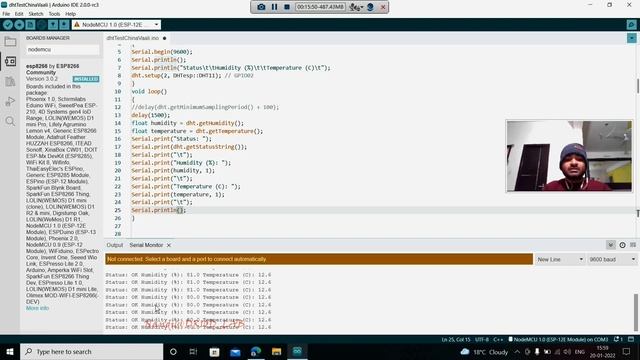Toggle autoscroll in Serial Monitor

coord(611,245)
